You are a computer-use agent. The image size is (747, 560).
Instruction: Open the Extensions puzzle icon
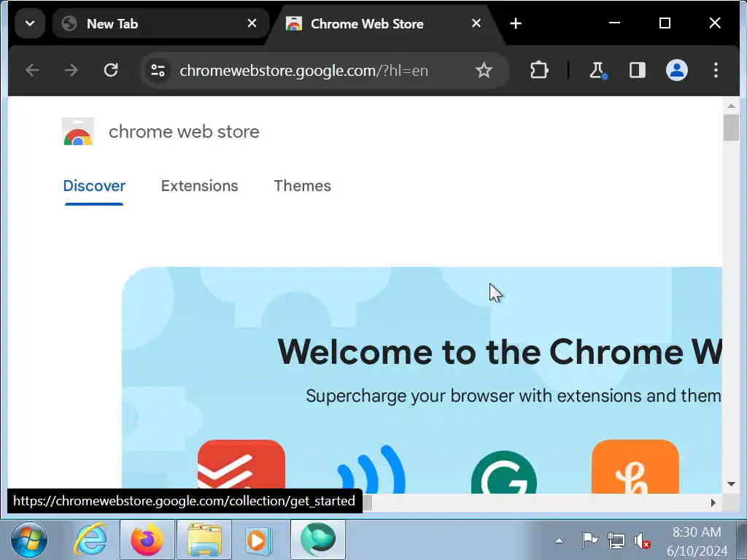539,71
